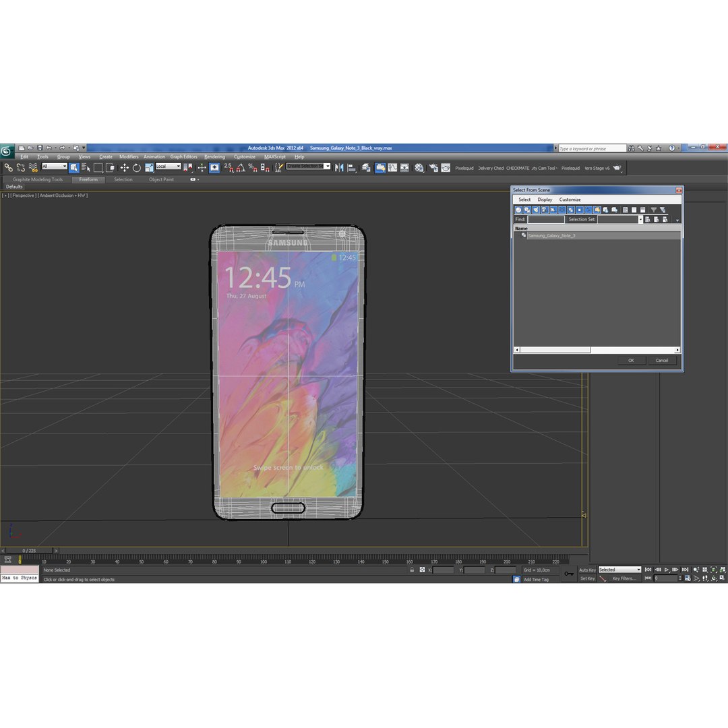Expand the Graphite ribbon minimize options arrow
This screenshot has width=728, height=728.
pyautogui.click(x=198, y=179)
